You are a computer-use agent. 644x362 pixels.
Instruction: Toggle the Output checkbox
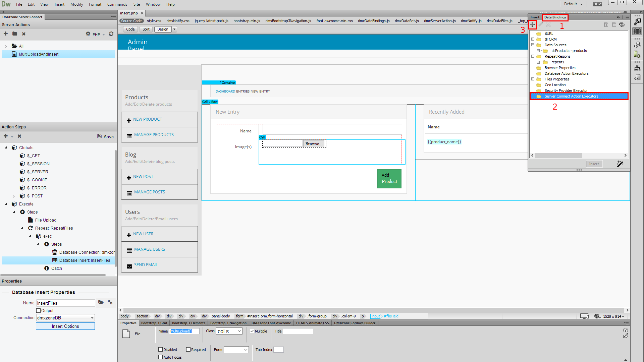39,310
